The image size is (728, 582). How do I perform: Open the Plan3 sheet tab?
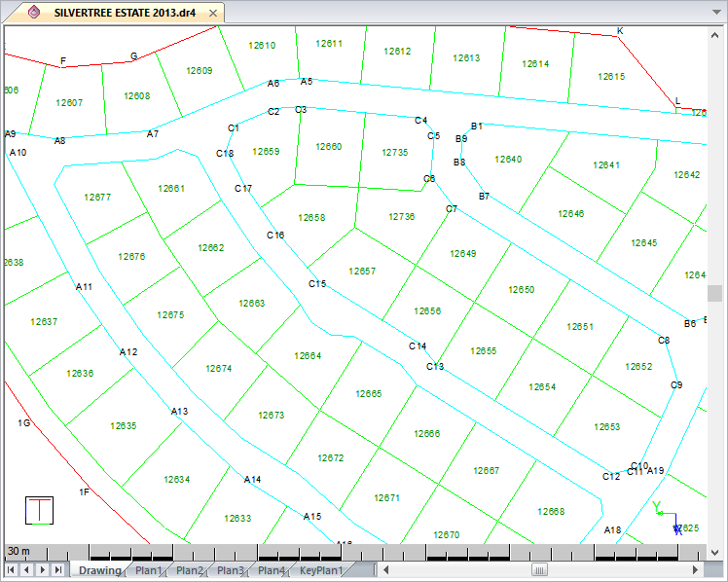click(x=231, y=570)
